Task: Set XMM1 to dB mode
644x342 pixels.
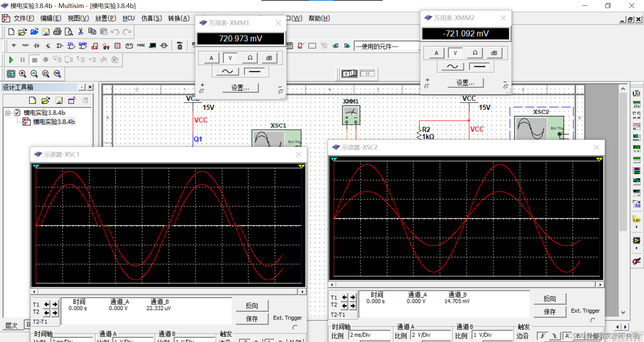Action: [269, 58]
